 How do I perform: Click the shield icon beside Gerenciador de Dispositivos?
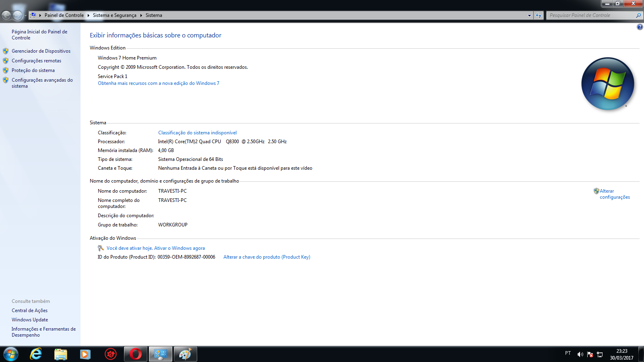coord(6,51)
